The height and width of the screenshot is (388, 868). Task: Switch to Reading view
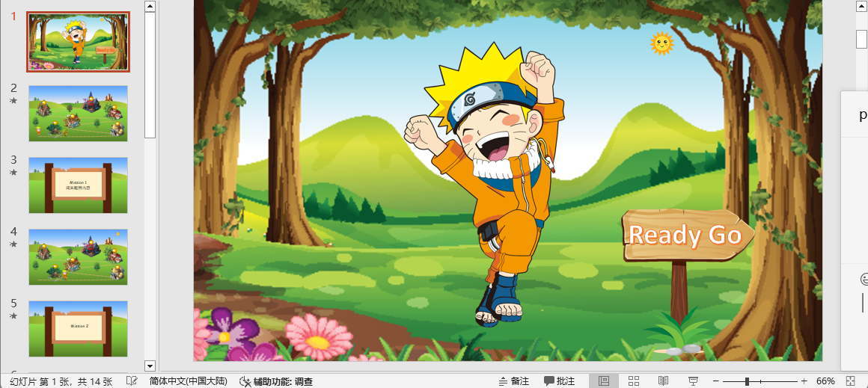tap(663, 381)
